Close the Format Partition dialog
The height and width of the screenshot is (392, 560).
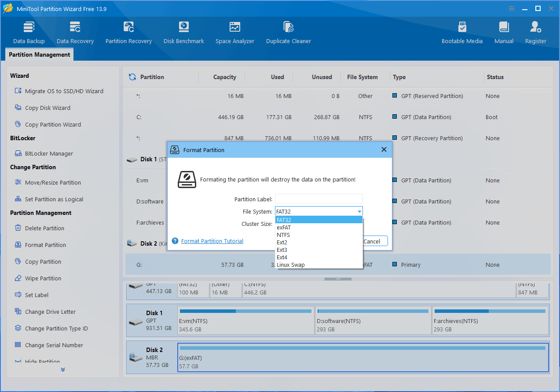click(384, 150)
